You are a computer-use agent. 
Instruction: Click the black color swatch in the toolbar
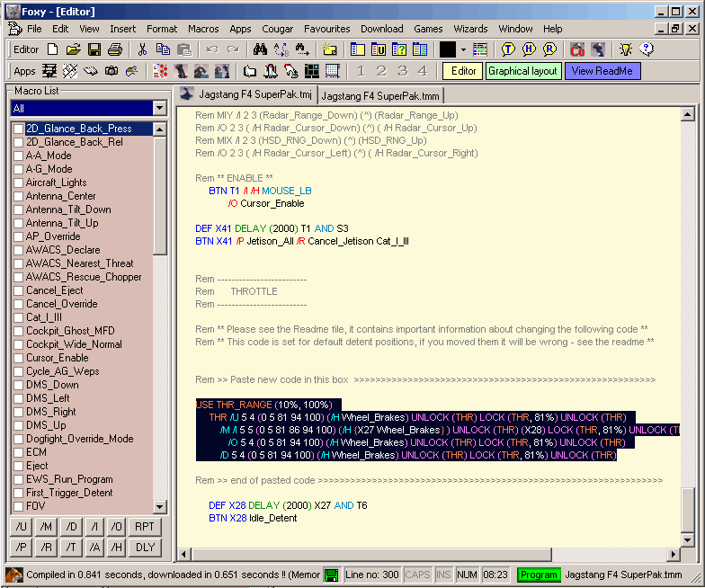[448, 49]
